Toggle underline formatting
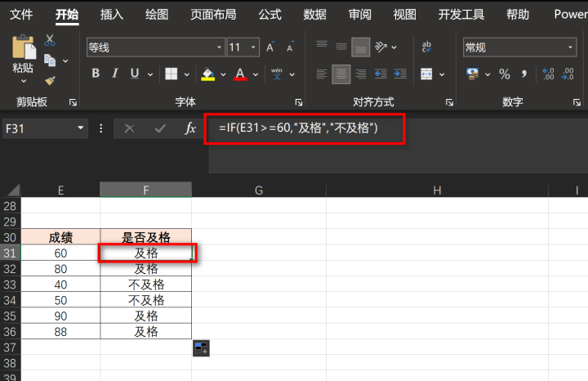This screenshot has width=588, height=381. 135,74
